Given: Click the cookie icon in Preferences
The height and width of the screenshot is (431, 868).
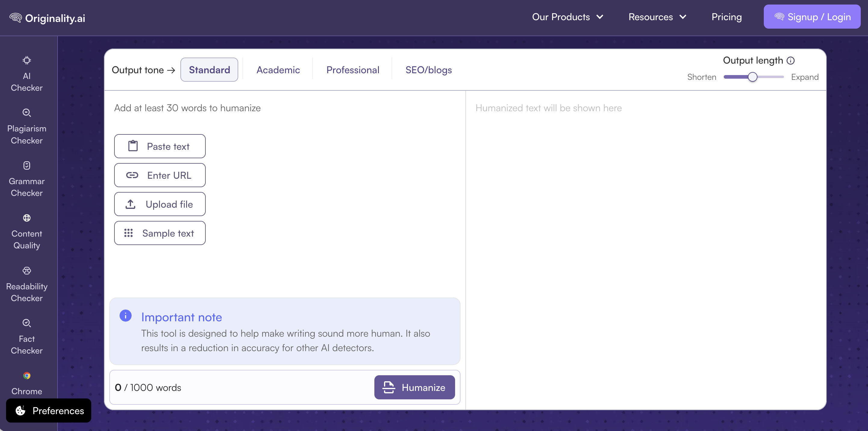Looking at the screenshot, I should click(x=20, y=411).
